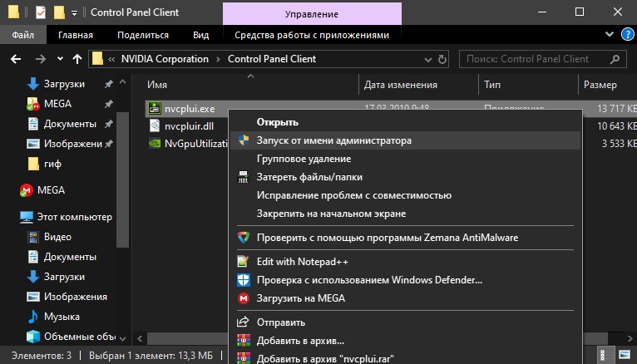Click the properties icon in title bar

pos(41,12)
